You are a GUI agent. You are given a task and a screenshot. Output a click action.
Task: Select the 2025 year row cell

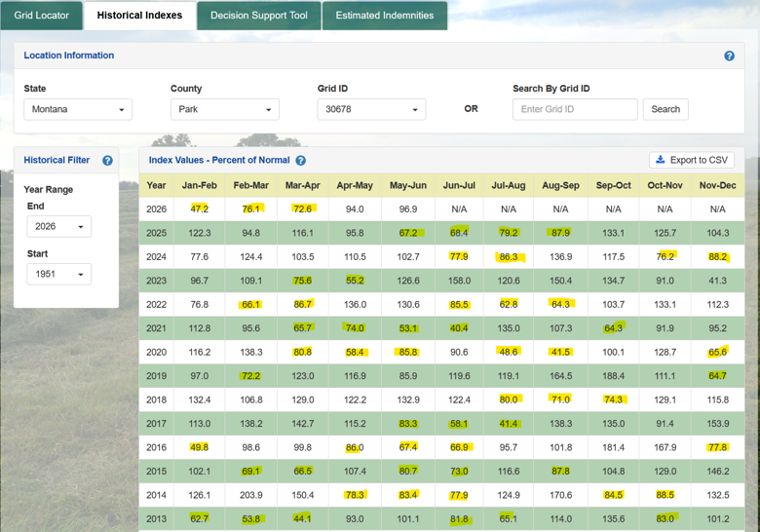pos(157,233)
